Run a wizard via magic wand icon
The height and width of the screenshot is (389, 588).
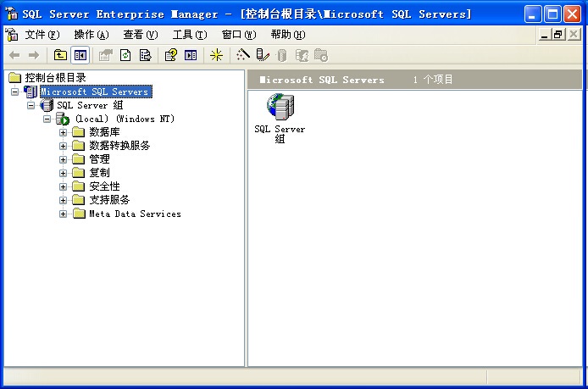243,55
